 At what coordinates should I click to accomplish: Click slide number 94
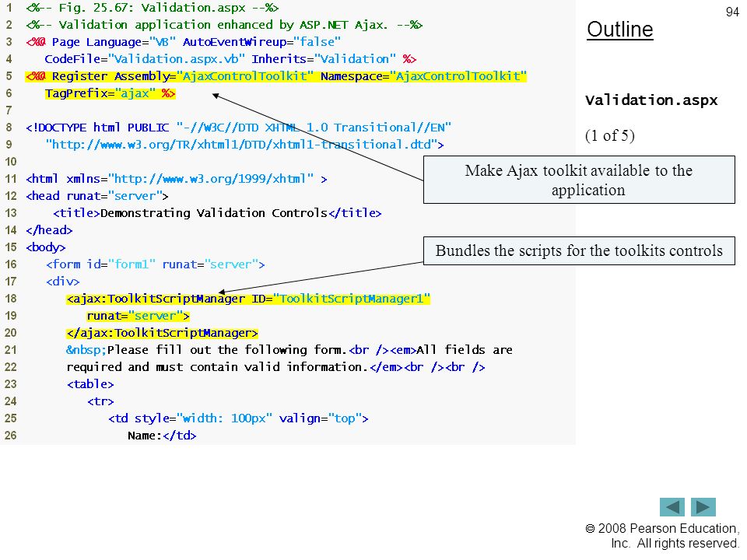[x=732, y=12]
